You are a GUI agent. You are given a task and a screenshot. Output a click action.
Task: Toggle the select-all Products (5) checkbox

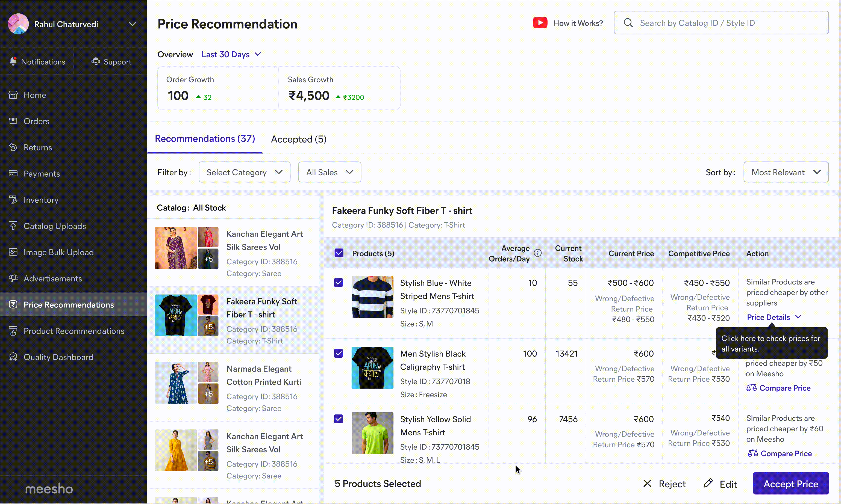339,253
